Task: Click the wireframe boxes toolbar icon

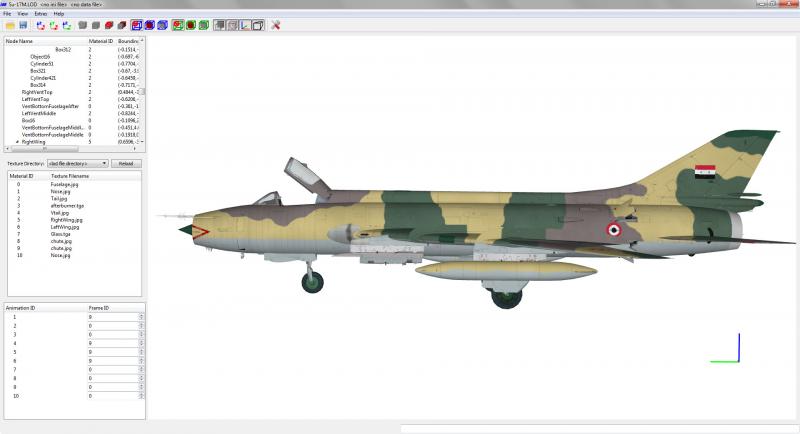Action: (258, 25)
